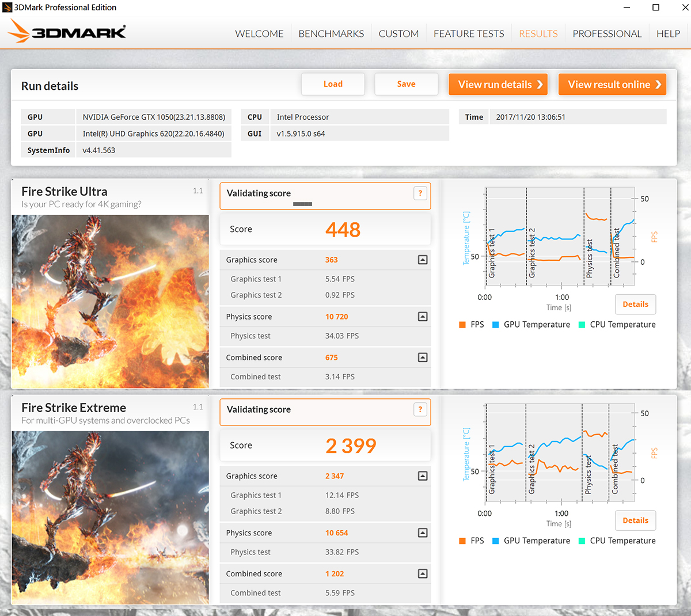
Task: Open the Benchmarks tab
Action: point(331,34)
